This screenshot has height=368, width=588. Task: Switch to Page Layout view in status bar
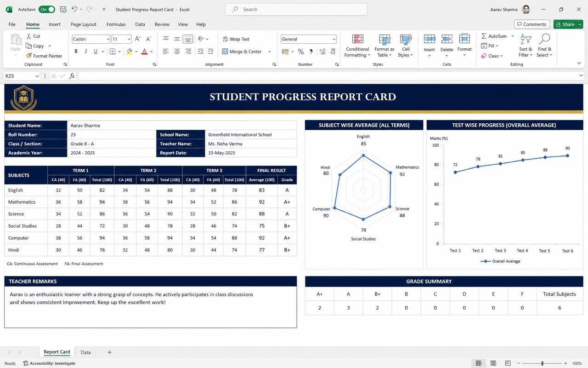point(493,363)
